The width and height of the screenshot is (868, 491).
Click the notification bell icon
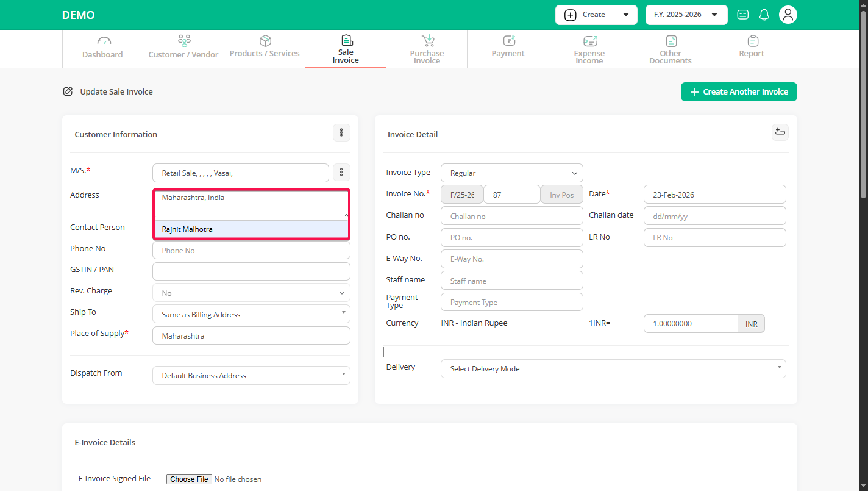[764, 15]
